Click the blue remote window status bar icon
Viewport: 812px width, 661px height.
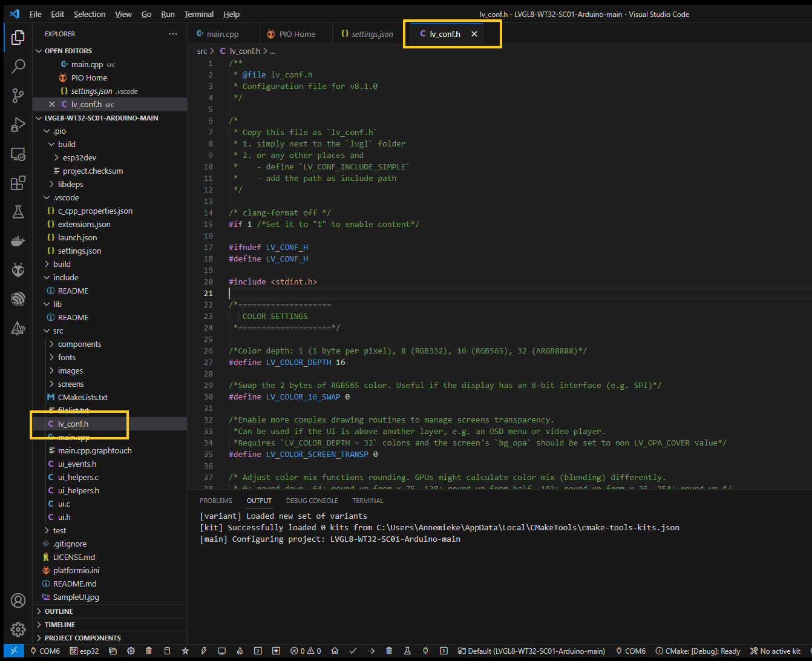pyautogui.click(x=13, y=651)
